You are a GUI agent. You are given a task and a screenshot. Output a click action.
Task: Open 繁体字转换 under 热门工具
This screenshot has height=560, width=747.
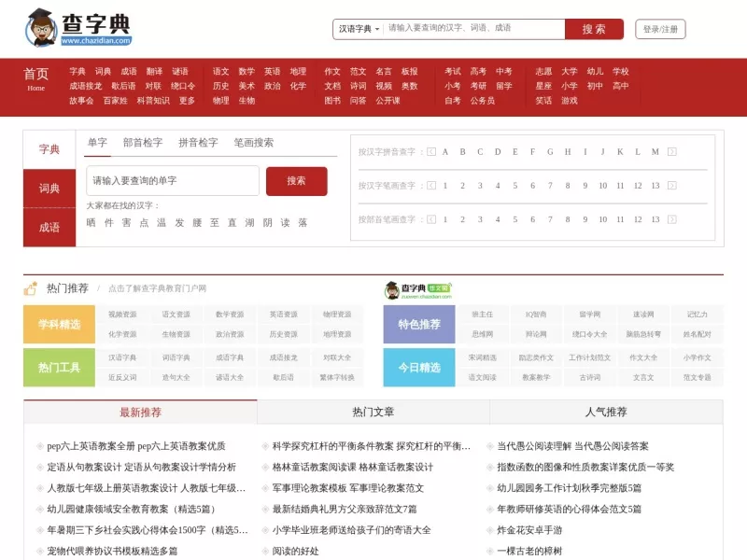[x=337, y=378]
